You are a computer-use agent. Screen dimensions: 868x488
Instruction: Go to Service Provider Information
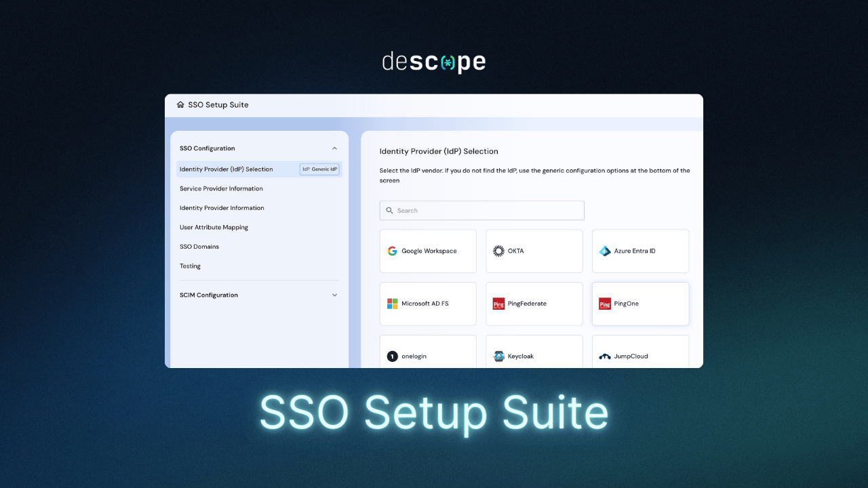[x=221, y=188]
